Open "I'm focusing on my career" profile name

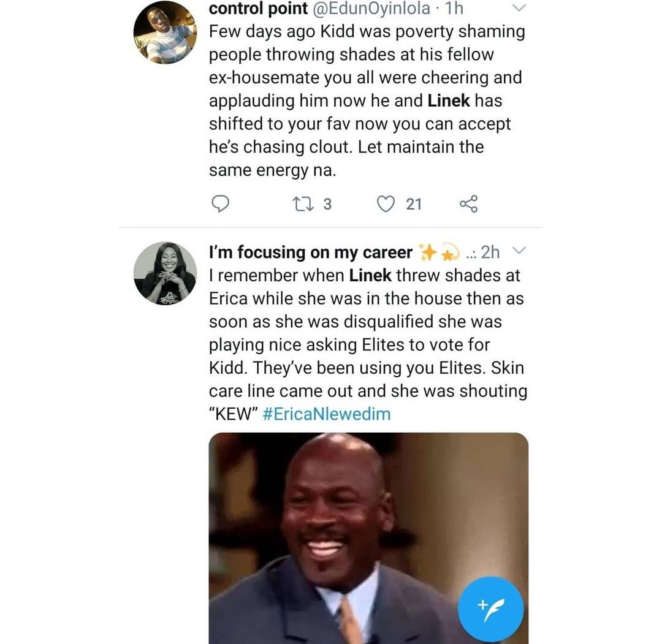(311, 252)
